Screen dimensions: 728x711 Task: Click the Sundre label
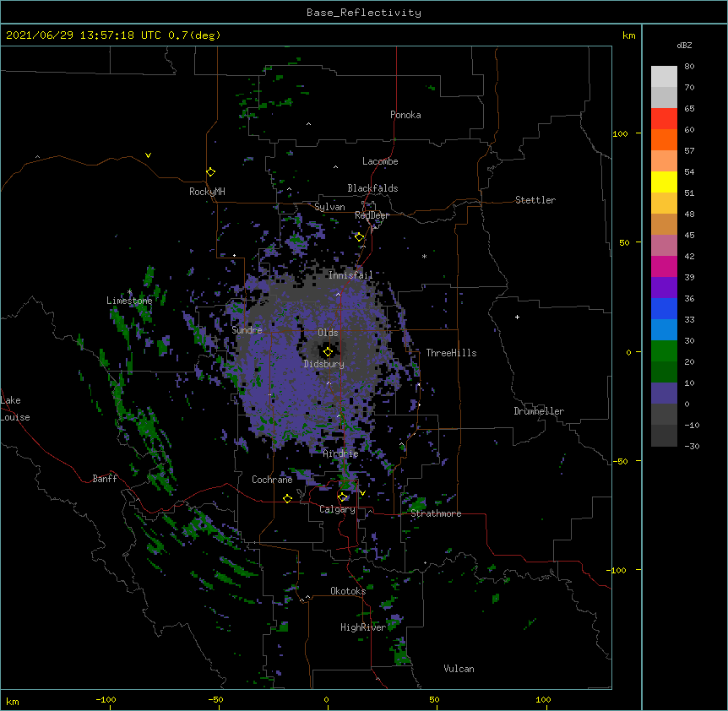pos(247,330)
